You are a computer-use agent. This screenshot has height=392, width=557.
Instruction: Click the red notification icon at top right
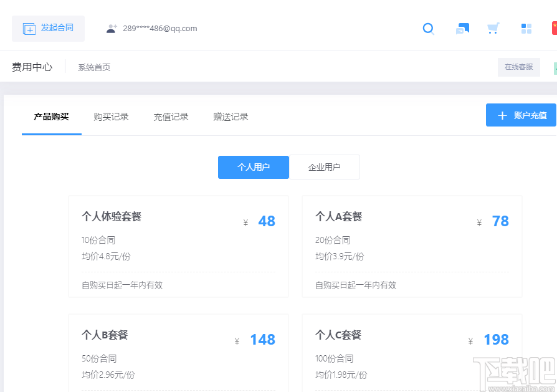(x=553, y=27)
